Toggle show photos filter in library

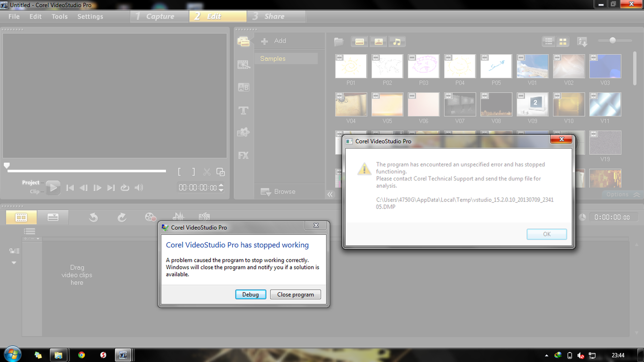point(378,42)
